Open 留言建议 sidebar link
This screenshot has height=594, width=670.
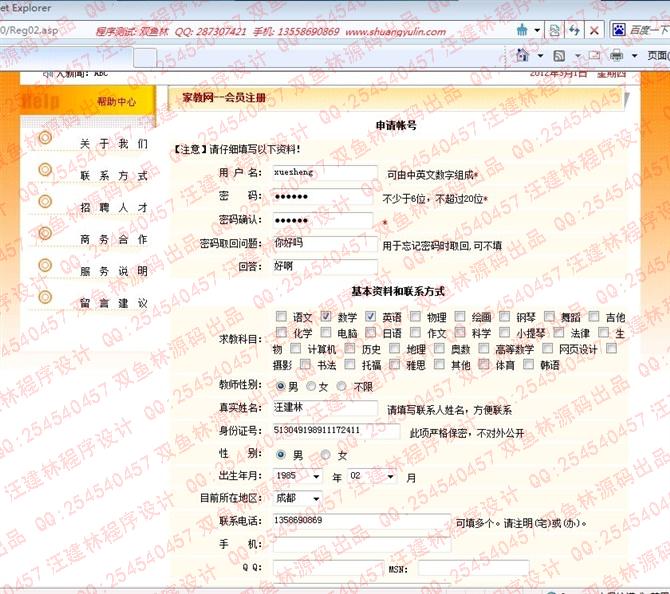(114, 303)
